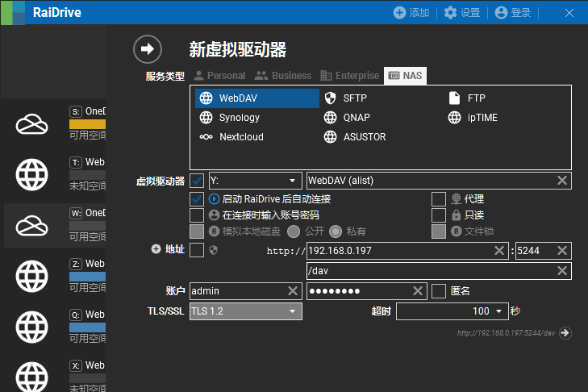Open the TLS 1.2 dropdown
The image size is (588, 392).
coord(246,311)
